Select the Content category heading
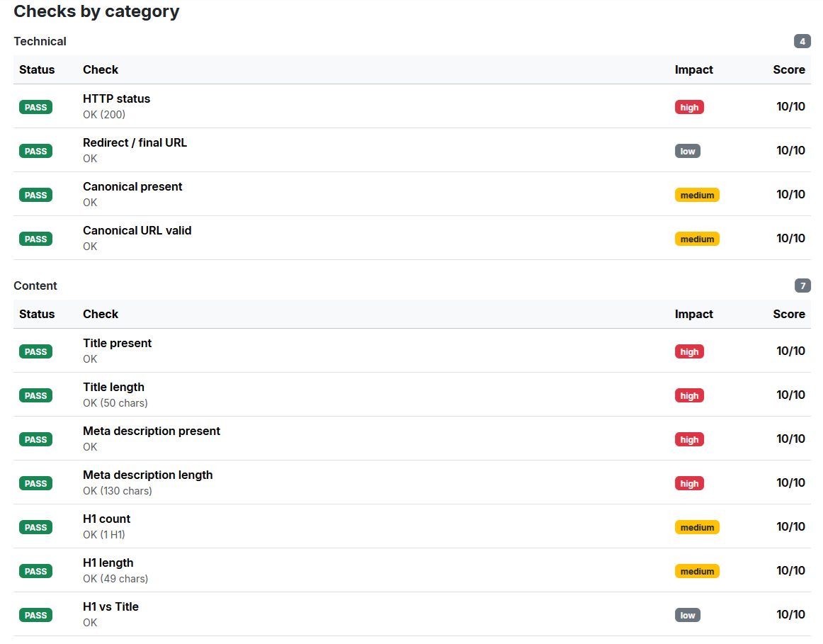Screen dimensions: 823x644 (x=35, y=286)
